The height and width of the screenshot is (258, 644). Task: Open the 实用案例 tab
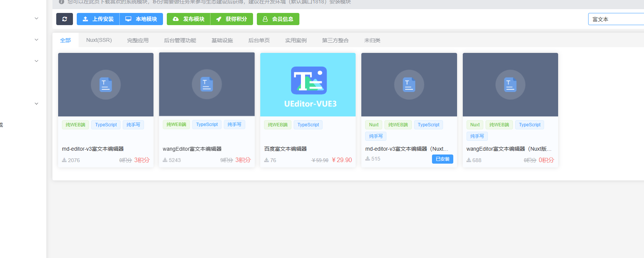tap(296, 40)
